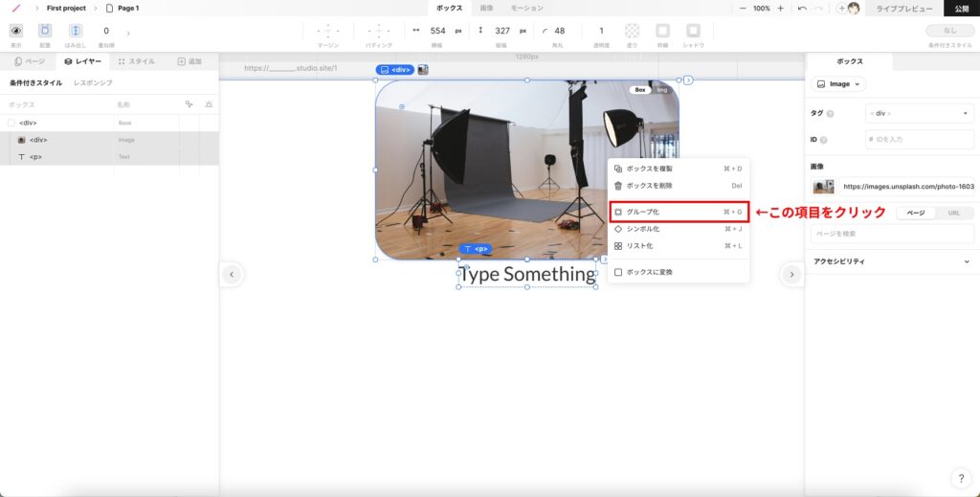This screenshot has width=980, height=497.
Task: Click the 配置 alignment icon in toolbar
Action: [x=45, y=31]
